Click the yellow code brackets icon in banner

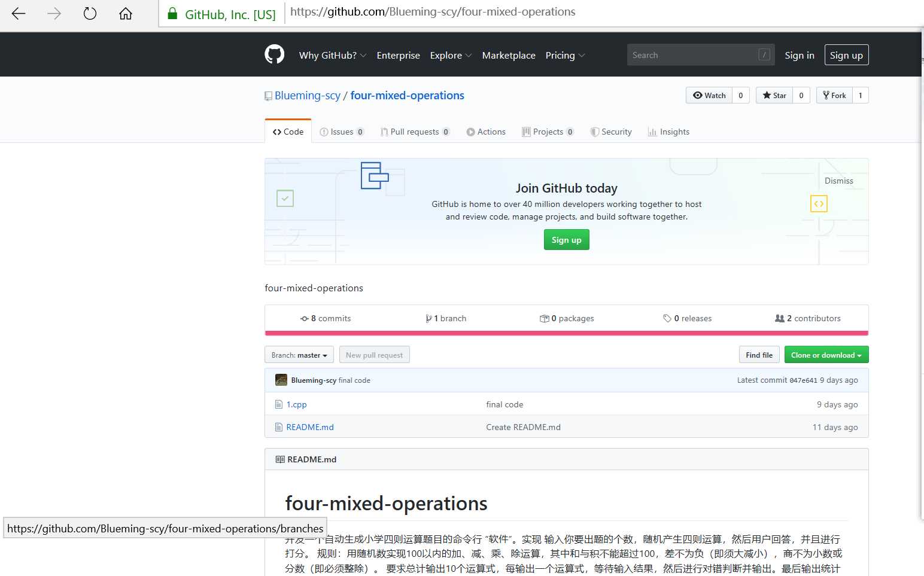819,204
